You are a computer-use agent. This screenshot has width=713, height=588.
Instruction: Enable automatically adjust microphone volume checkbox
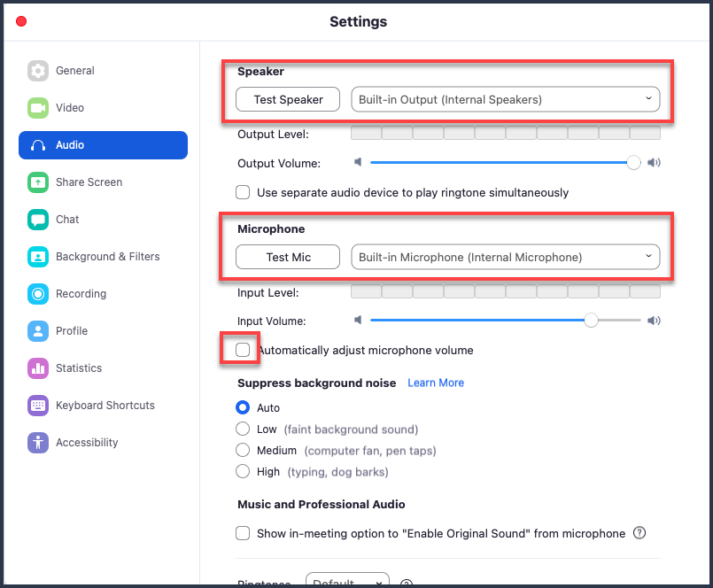tap(243, 350)
